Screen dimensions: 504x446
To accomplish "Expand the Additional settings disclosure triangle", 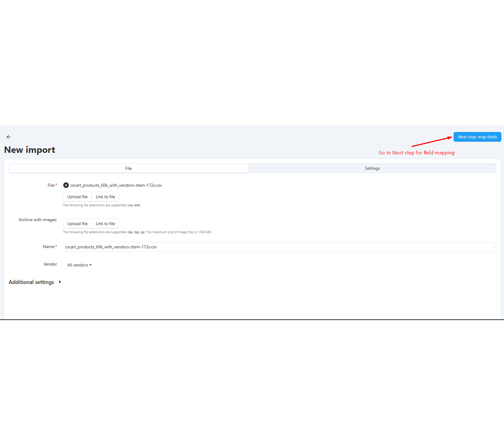I will point(60,282).
